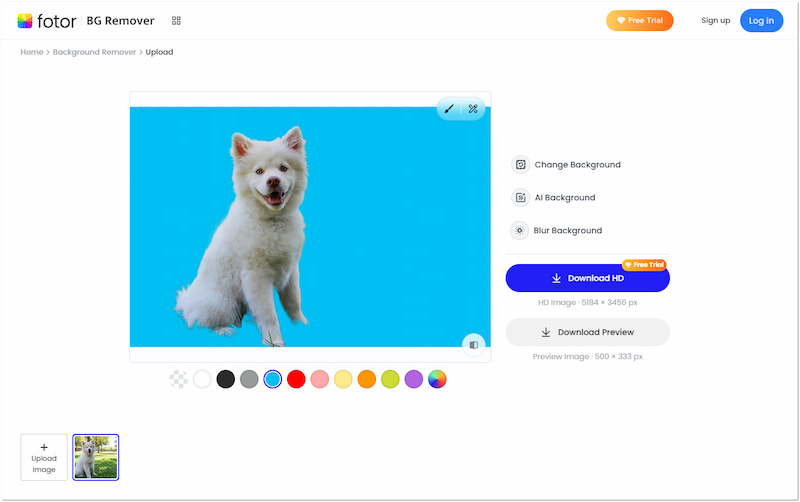
Task: Open the rainbow custom color picker
Action: coord(437,379)
